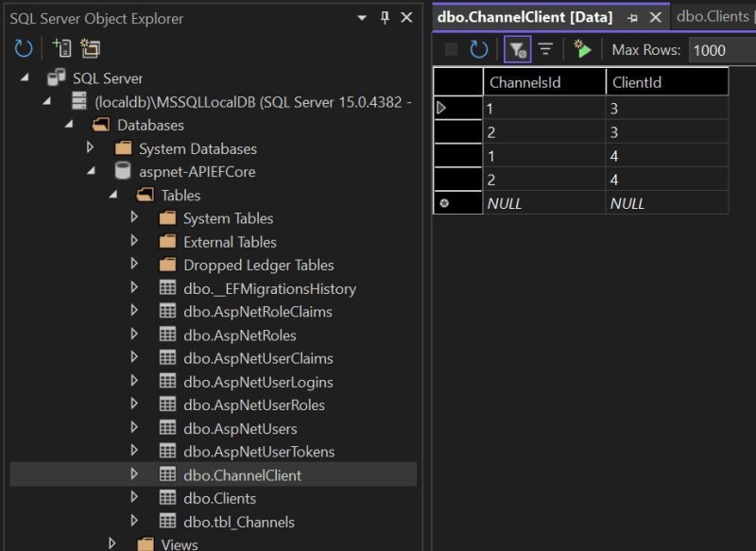Screen dimensions: 756x551
Task: Expand the System Tables folder
Action: 134,217
